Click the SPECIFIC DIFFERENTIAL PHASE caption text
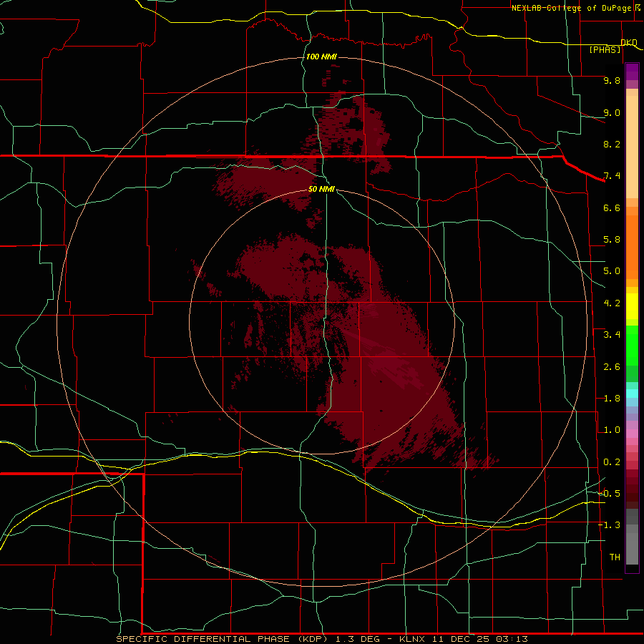 [204, 639]
